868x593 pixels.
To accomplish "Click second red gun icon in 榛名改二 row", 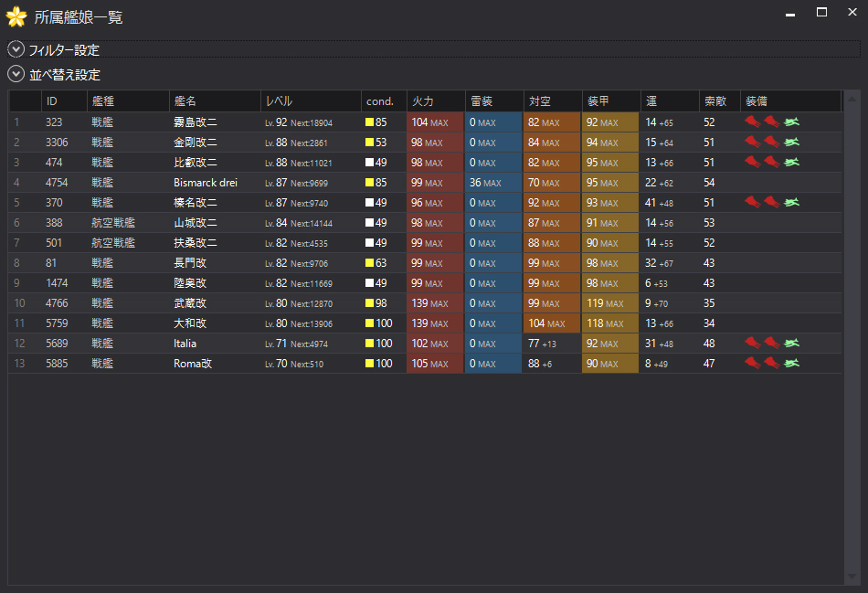I will (772, 202).
